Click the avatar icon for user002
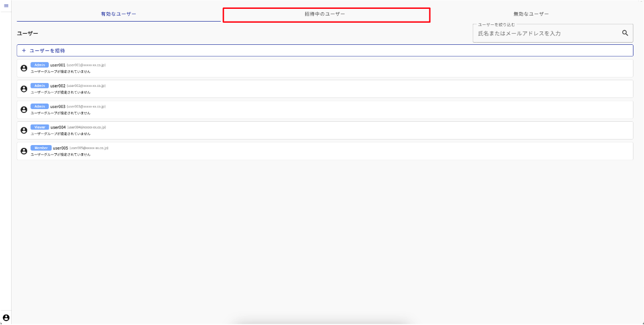This screenshot has width=644, height=325. click(x=24, y=89)
